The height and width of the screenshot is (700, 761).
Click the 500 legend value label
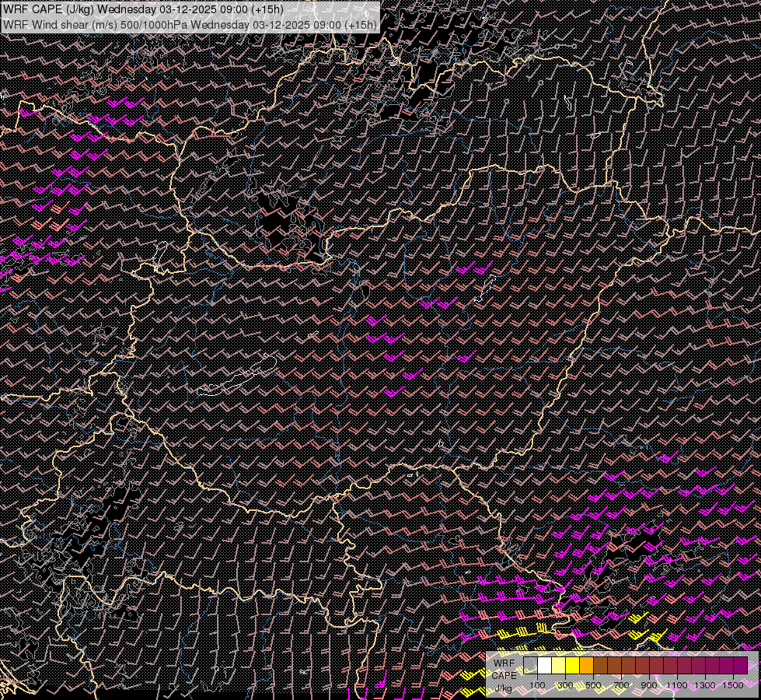pos(593,684)
